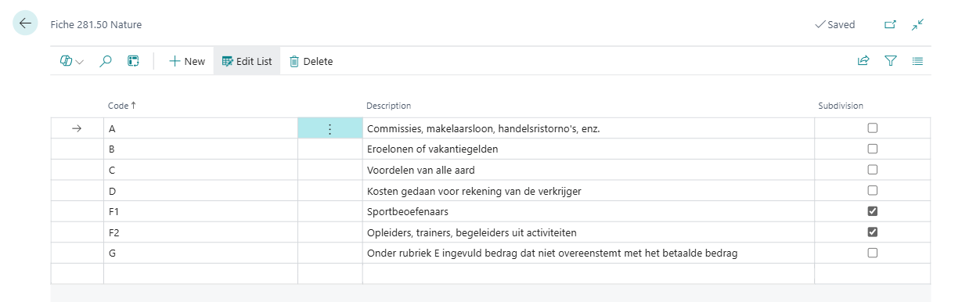Open the analysis mode table icon

pos(134,61)
